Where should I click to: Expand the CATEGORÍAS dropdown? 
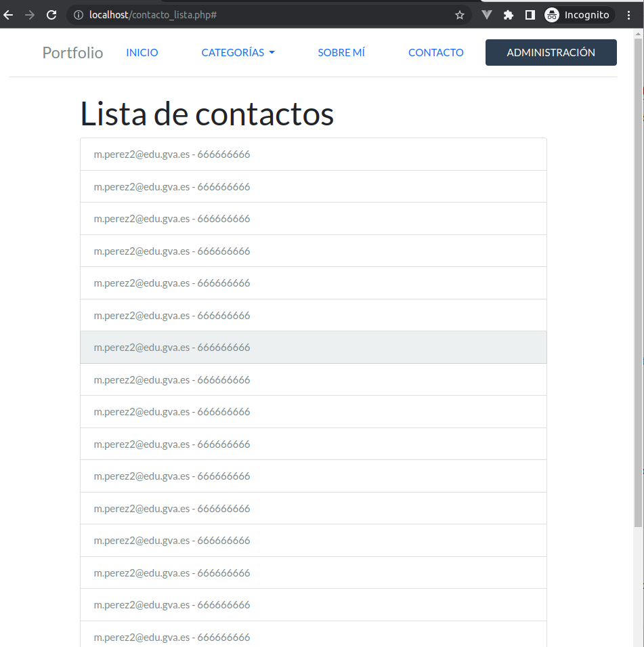[x=238, y=53]
